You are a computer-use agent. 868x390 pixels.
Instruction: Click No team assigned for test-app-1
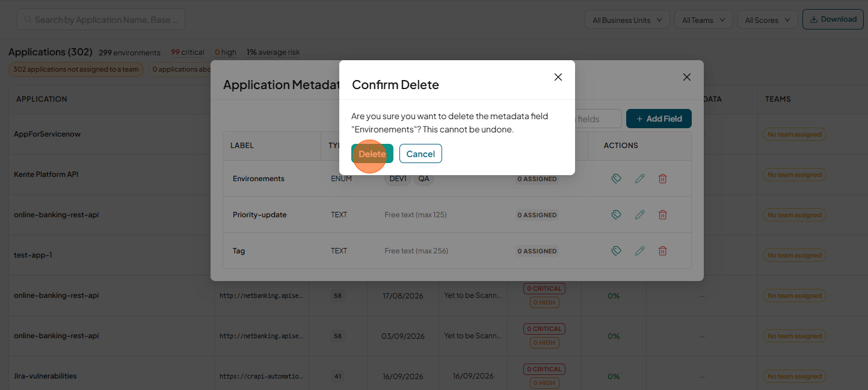point(795,256)
